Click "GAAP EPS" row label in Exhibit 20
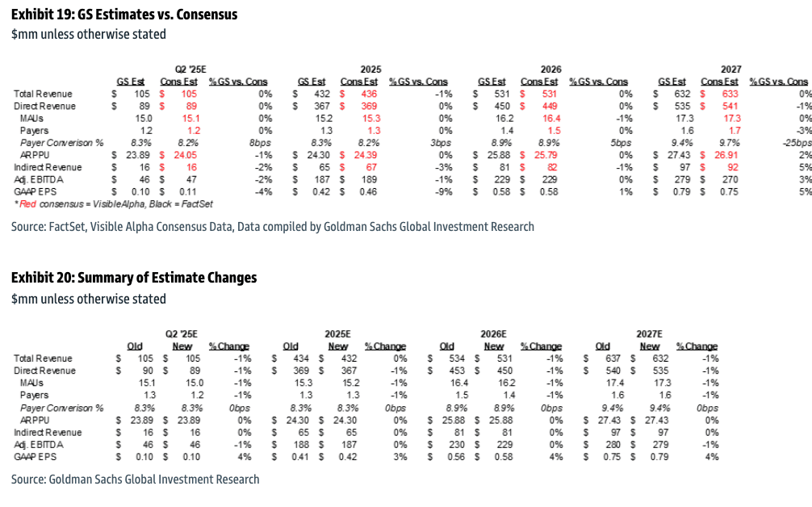The image size is (812, 507). coord(33,457)
